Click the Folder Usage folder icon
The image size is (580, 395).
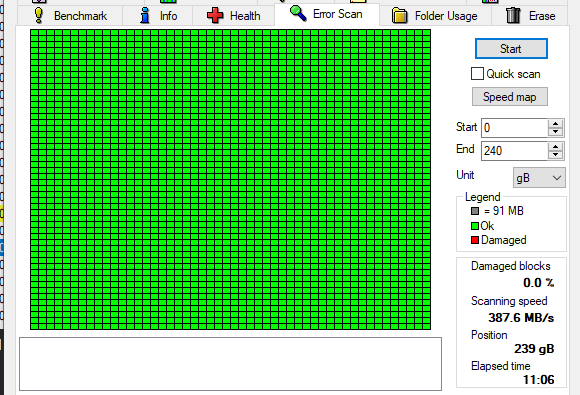point(399,16)
